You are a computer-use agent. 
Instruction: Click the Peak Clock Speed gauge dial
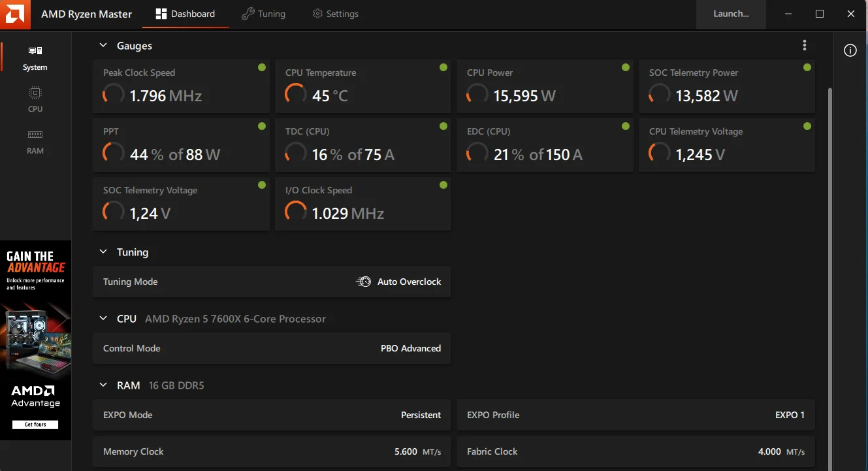114,95
